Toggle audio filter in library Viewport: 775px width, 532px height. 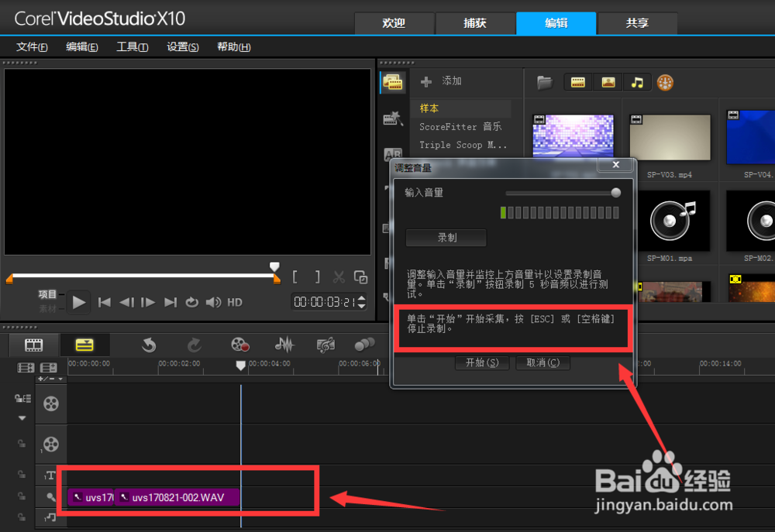pyautogui.click(x=638, y=83)
